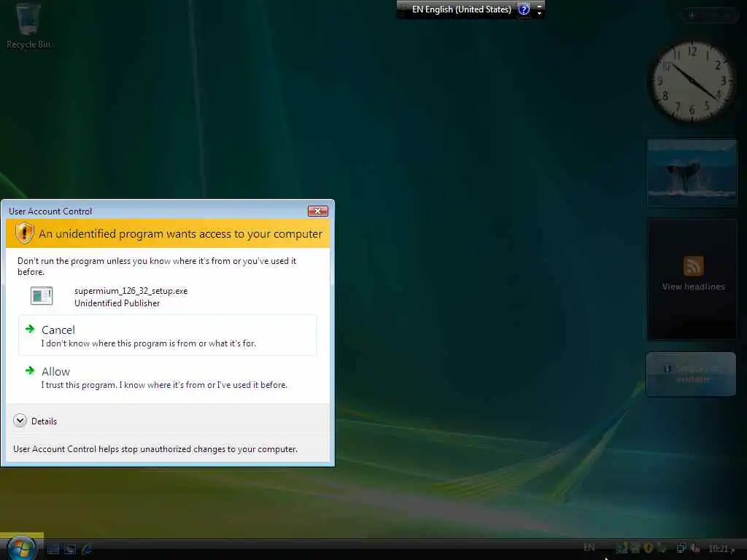Click Show Desktop in Quick Launch
The height and width of the screenshot is (560, 747).
pyautogui.click(x=53, y=549)
